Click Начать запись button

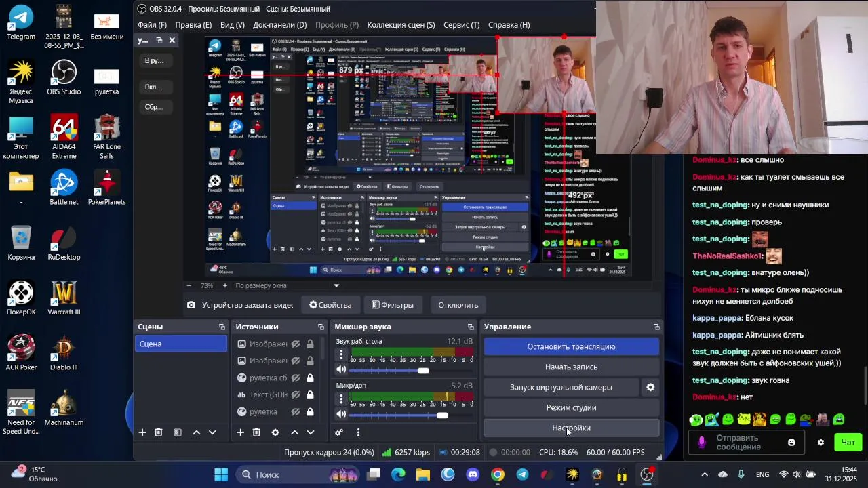[571, 367]
